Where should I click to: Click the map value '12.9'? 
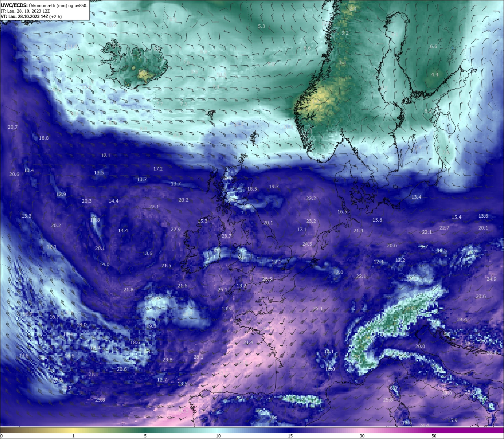(61, 194)
